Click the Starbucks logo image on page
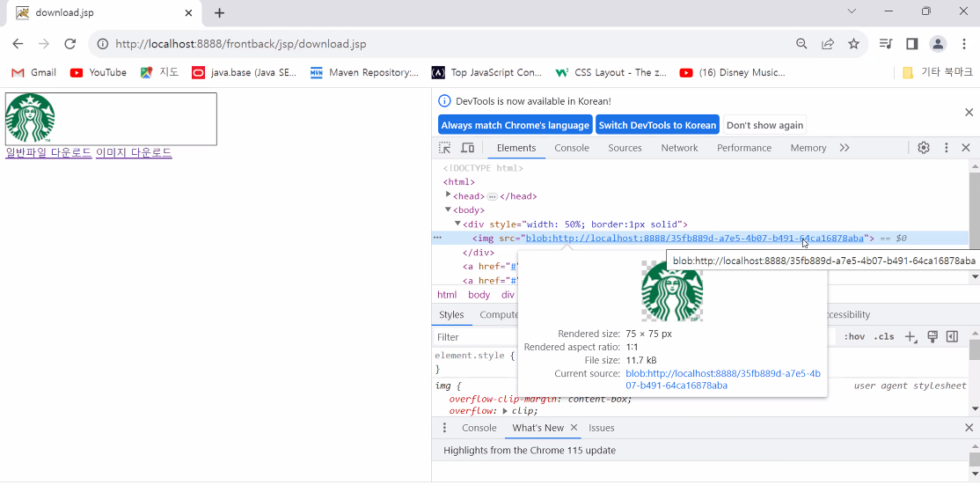The image size is (980, 485). tap(29, 117)
